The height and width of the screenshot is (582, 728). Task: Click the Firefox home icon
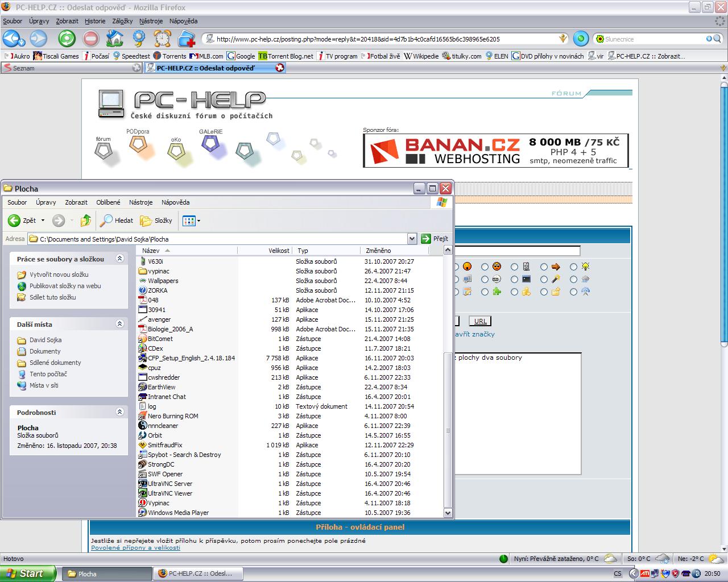coord(115,39)
